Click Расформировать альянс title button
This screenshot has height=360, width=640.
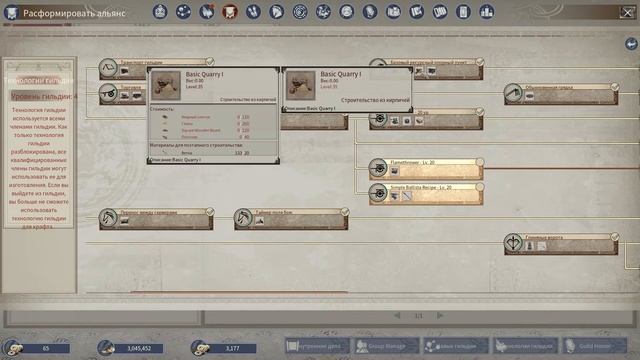(x=74, y=13)
